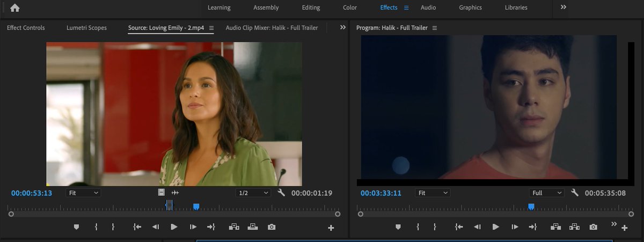
Task: Export frame from the Program monitor
Action: tap(593, 227)
